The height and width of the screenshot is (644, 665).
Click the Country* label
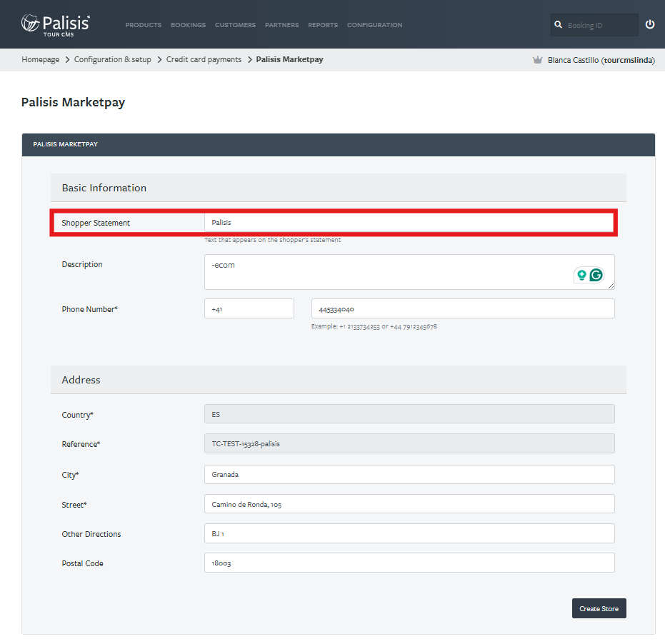[x=78, y=415]
